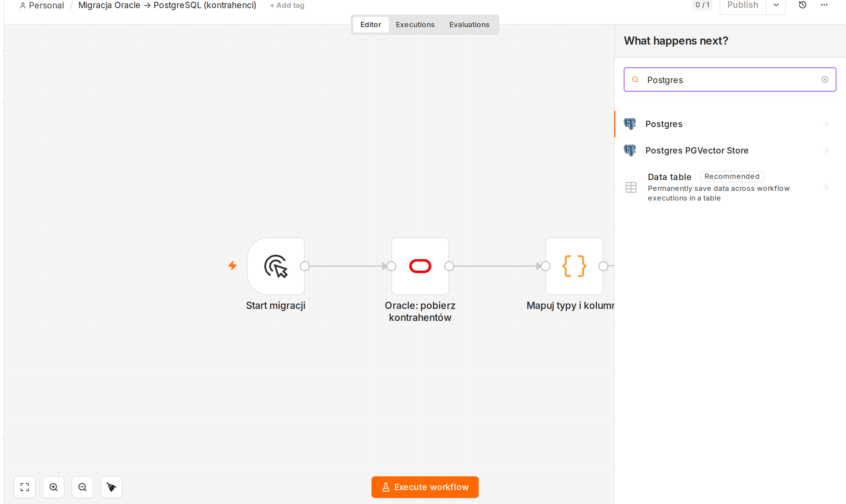Select the Start migracji trigger node
The height and width of the screenshot is (504, 846).
276,266
